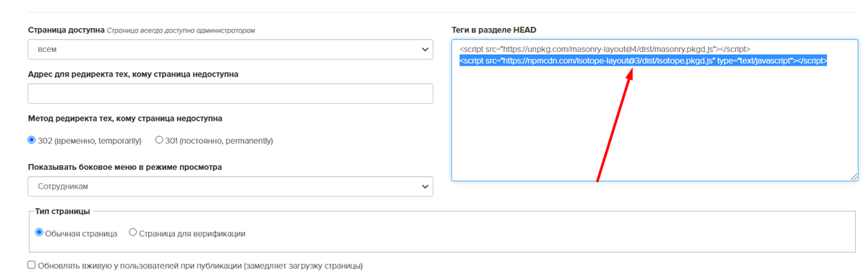
Task: Click the "Тип страницы" fieldset legend
Action: pyautogui.click(x=62, y=212)
